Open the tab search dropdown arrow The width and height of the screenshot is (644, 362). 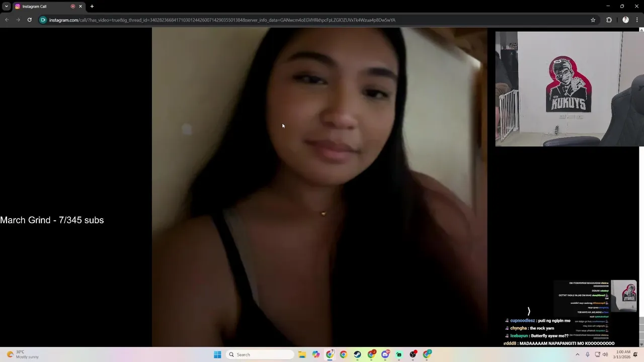(x=6, y=7)
